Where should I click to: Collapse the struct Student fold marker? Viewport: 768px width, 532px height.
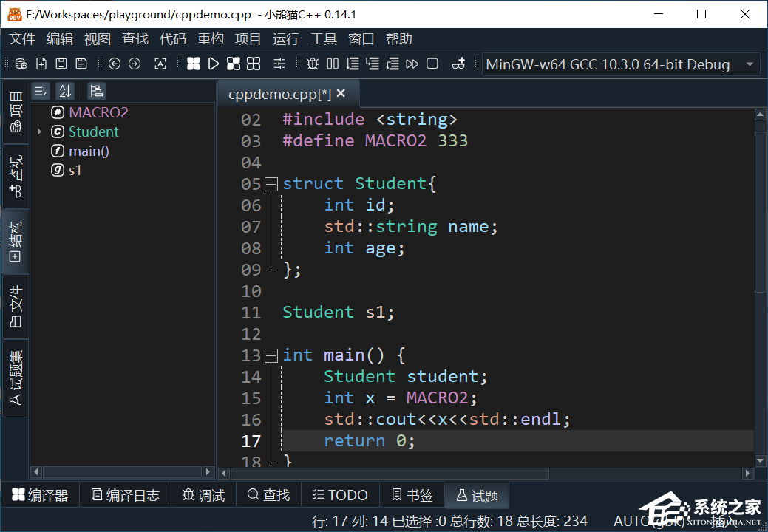coord(271,184)
